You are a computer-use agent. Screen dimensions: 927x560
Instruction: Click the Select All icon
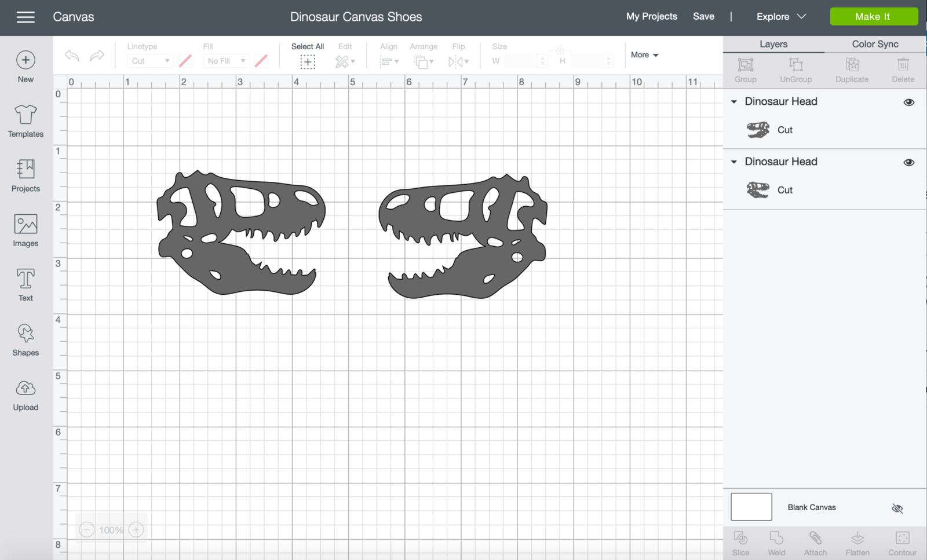(308, 62)
